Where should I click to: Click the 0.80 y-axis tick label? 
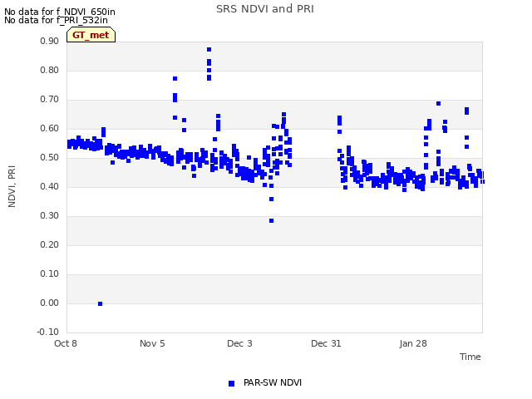coord(50,70)
